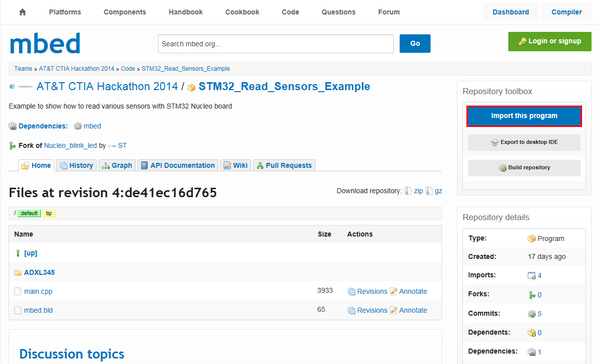Open the Cookbook menu item
599x364 pixels.
(242, 12)
